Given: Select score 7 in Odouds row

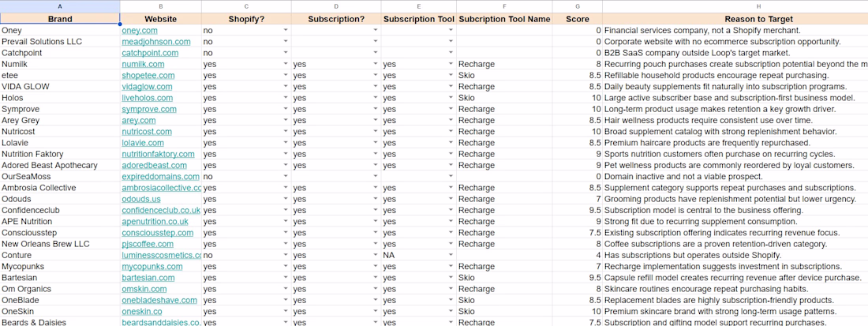Looking at the screenshot, I should point(578,199).
